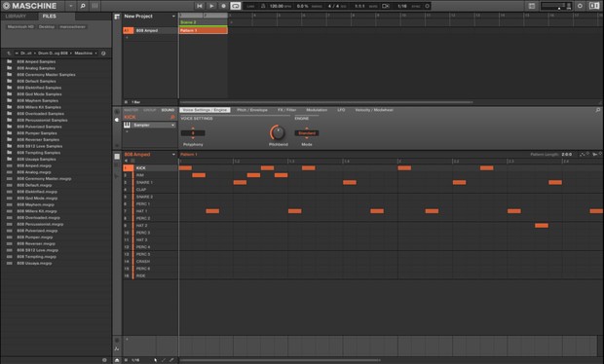Select the CRASH sound slot
Viewport: 604px width, 364px height.
coord(150,262)
